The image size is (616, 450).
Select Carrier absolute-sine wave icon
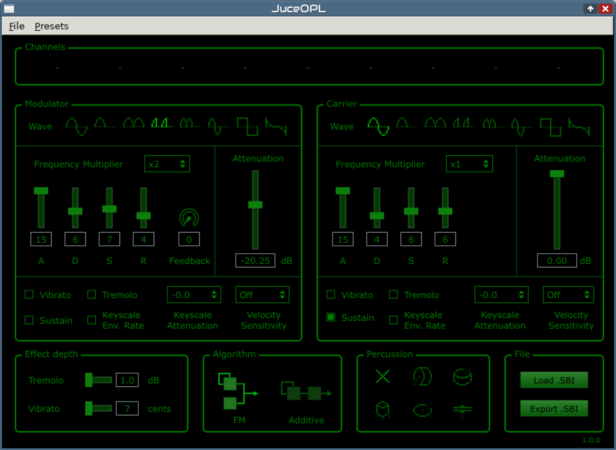tap(435, 123)
